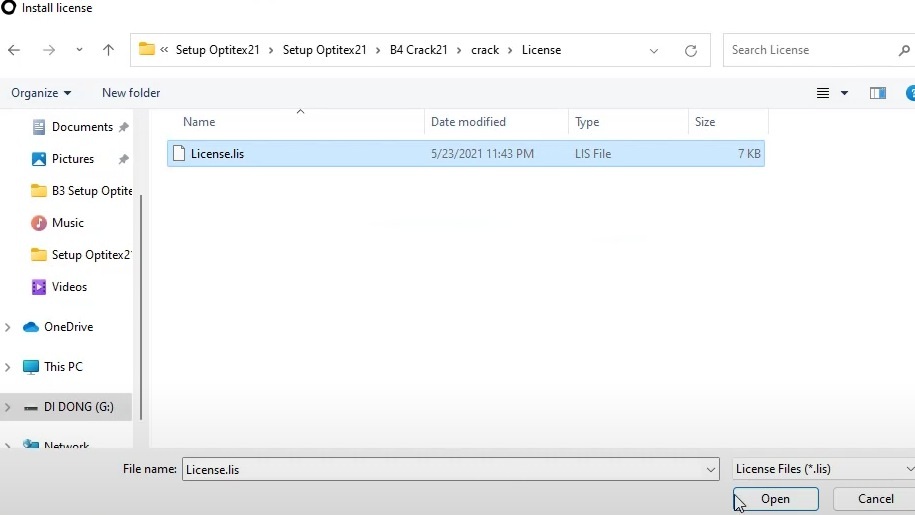The image size is (915, 515).
Task: Click the change view layout icon
Action: pos(823,93)
